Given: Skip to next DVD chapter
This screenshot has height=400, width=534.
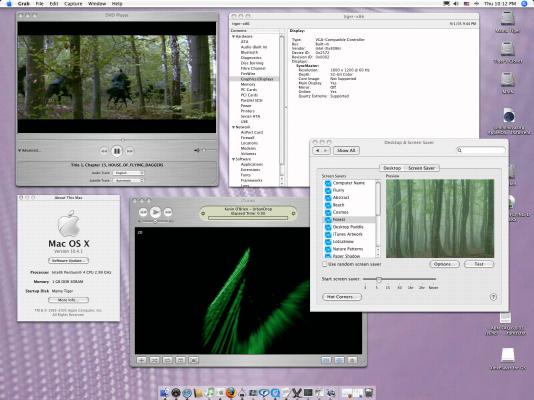Looking at the screenshot, I should 129,151.
